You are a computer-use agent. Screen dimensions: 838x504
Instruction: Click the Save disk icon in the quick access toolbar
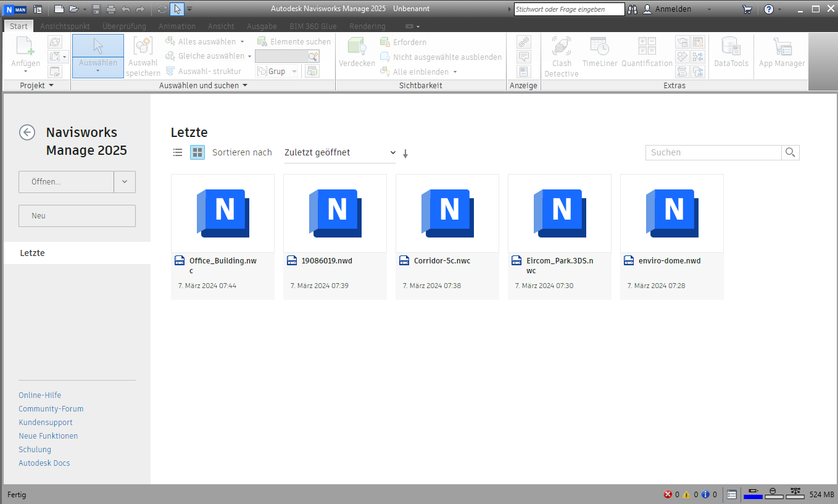click(96, 9)
